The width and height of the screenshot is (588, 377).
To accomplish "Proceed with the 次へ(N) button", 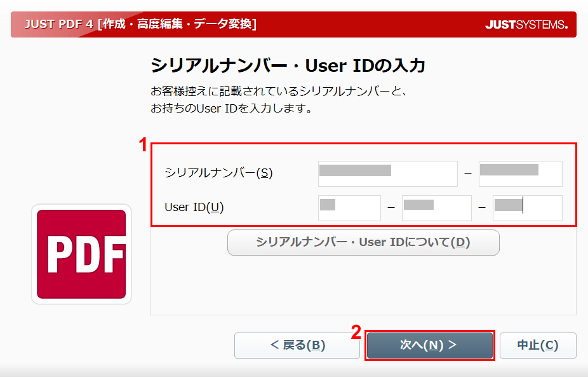I will (430, 345).
